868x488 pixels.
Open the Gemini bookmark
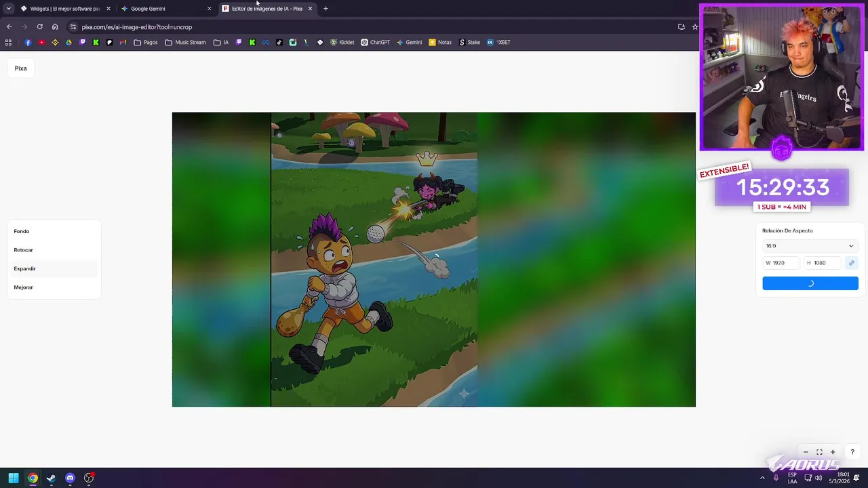[410, 42]
